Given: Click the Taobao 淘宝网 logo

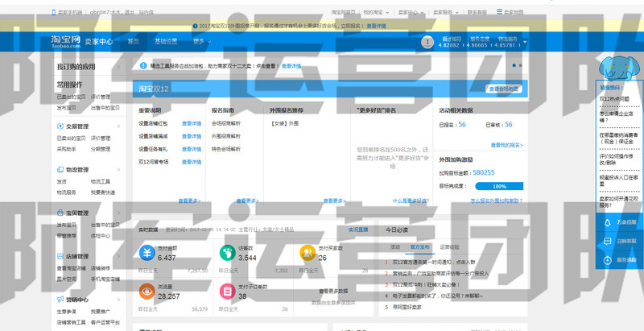Looking at the screenshot, I should coord(66,42).
